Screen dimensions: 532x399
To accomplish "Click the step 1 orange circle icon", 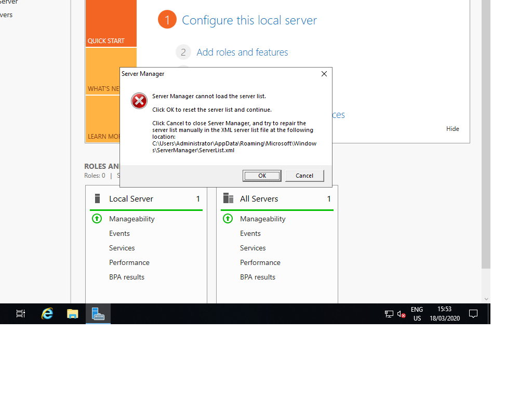I will pos(167,20).
